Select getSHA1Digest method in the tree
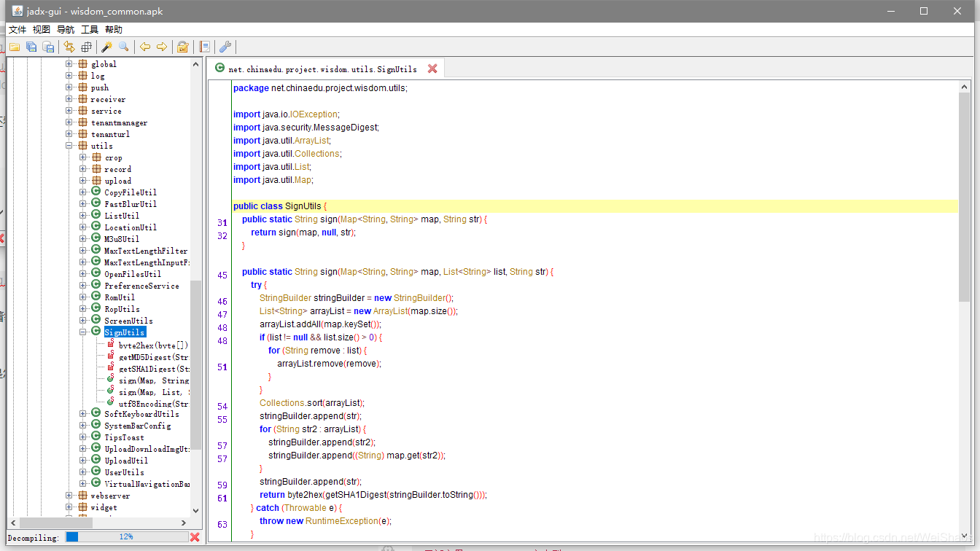 [x=154, y=369]
